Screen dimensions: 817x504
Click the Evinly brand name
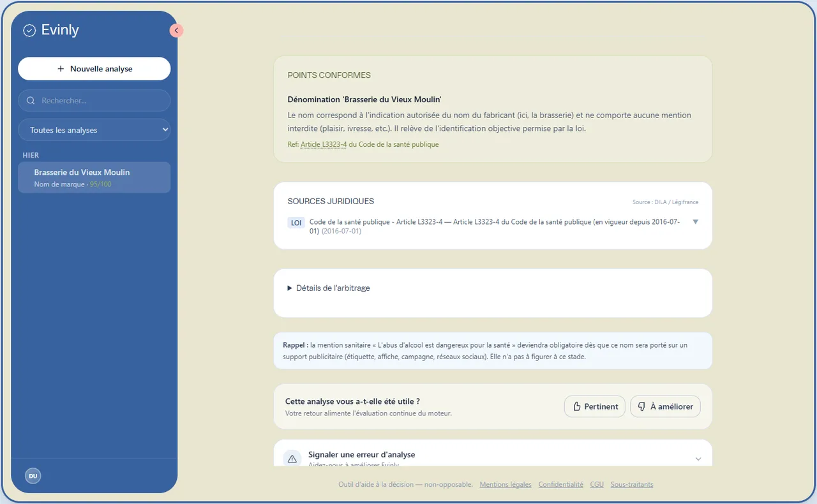[60, 30]
